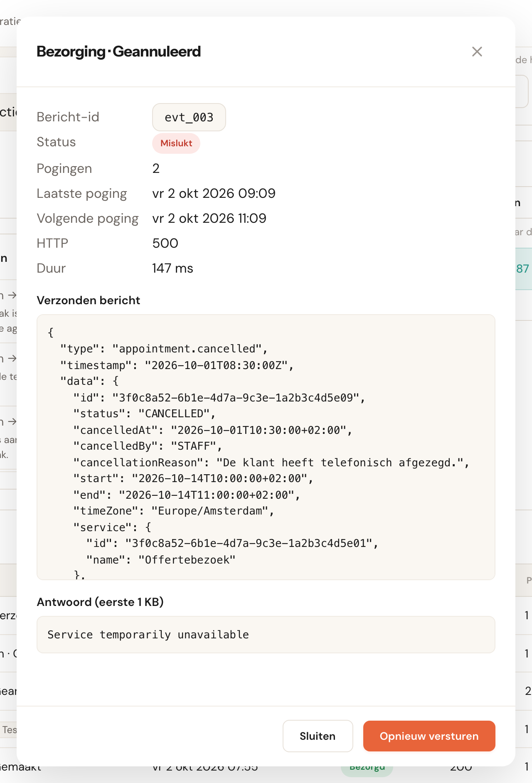
Task: Click Opnieuw versturen to resend the message
Action: click(429, 736)
